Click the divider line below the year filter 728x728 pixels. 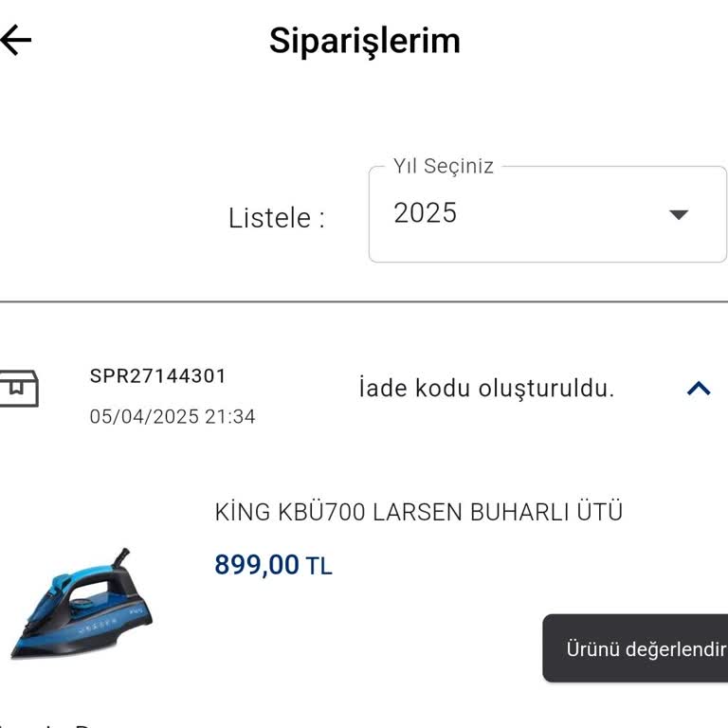click(x=364, y=301)
